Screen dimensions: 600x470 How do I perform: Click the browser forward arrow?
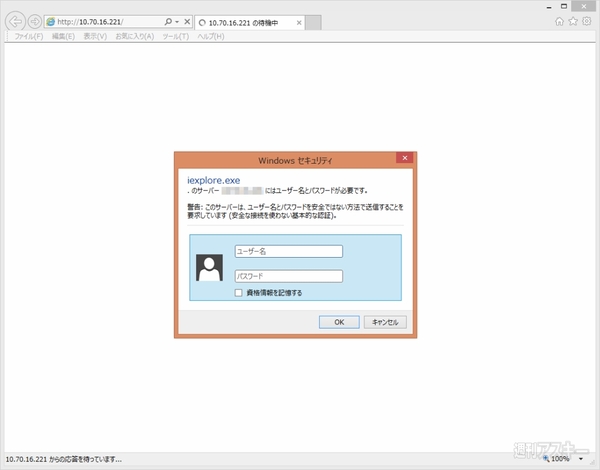click(x=35, y=22)
